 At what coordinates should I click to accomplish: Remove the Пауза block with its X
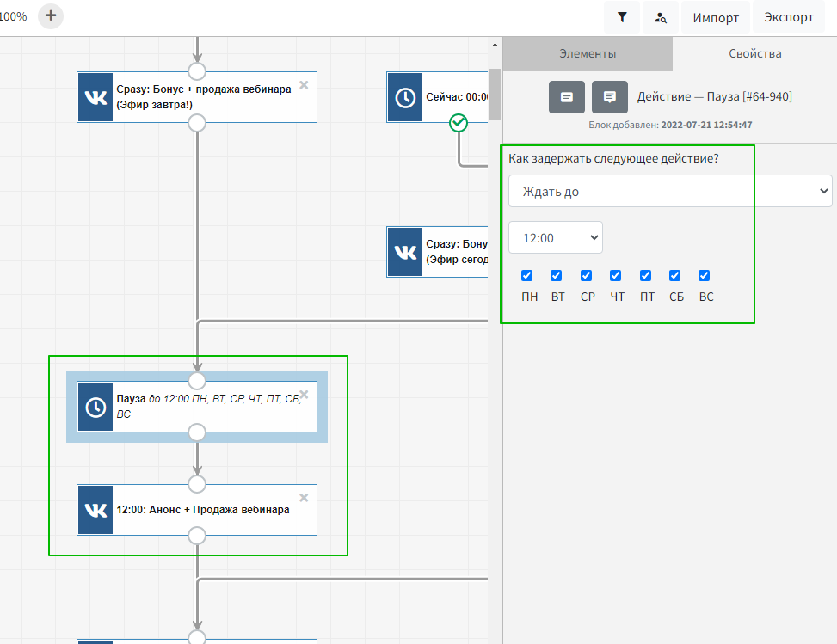point(304,395)
